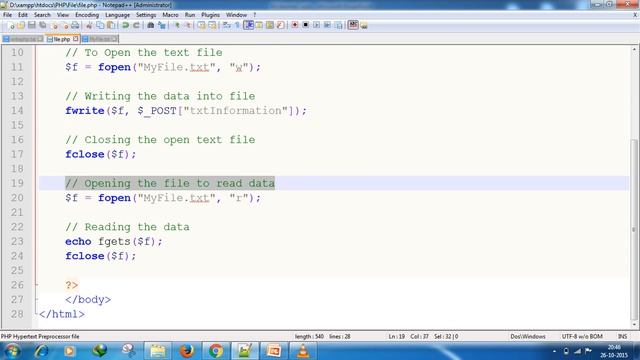This screenshot has width=640, height=360.
Task: Run macro multiple times icon
Action: point(327,25)
